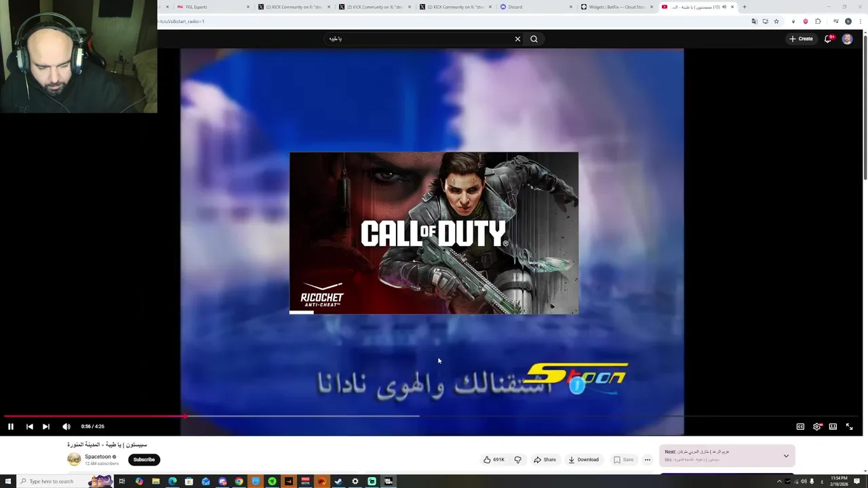This screenshot has height=488, width=868.
Task: Focus the YouTube search input field
Action: (x=417, y=39)
